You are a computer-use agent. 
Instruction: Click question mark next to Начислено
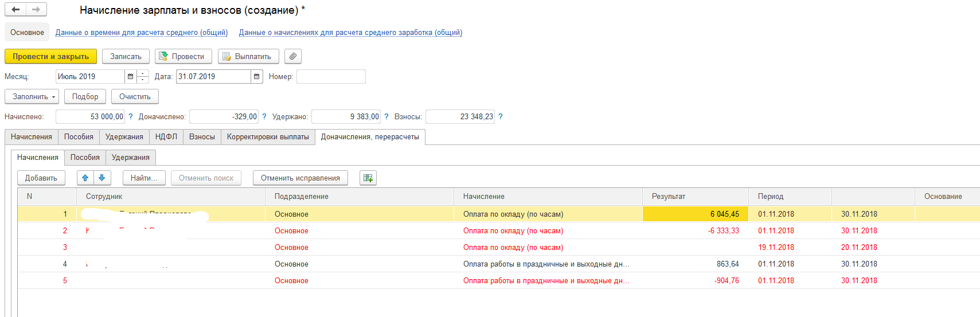131,117
